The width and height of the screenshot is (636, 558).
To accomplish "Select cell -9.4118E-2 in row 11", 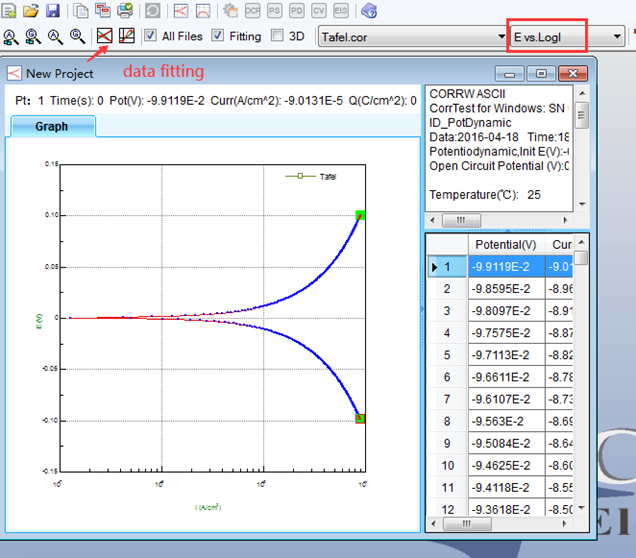I will 506,487.
